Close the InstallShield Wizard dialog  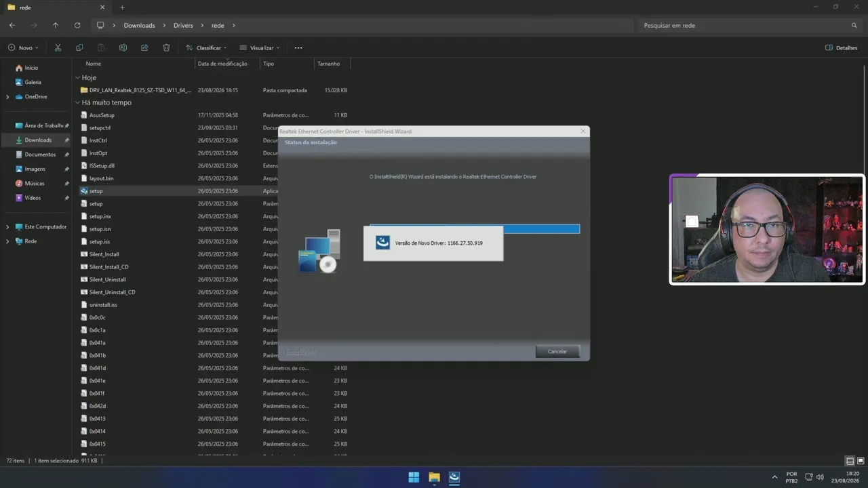pyautogui.click(x=583, y=131)
